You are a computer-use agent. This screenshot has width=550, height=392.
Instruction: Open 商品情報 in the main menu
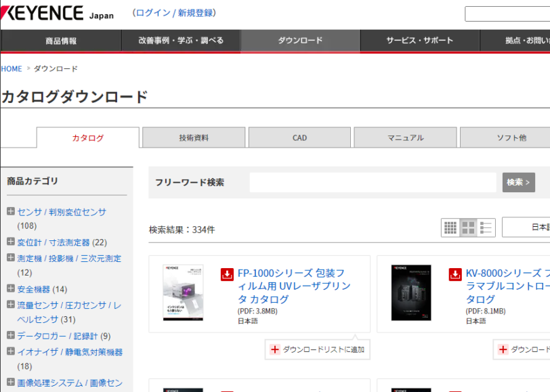(61, 41)
